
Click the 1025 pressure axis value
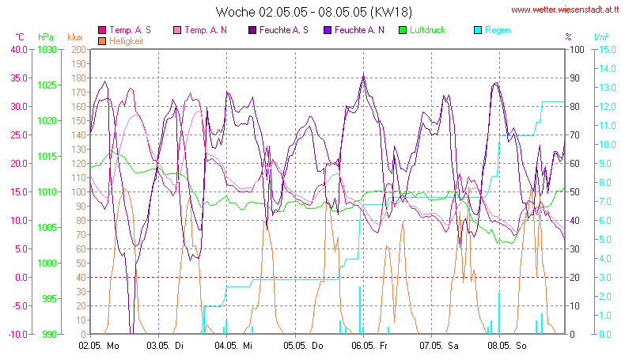point(47,85)
